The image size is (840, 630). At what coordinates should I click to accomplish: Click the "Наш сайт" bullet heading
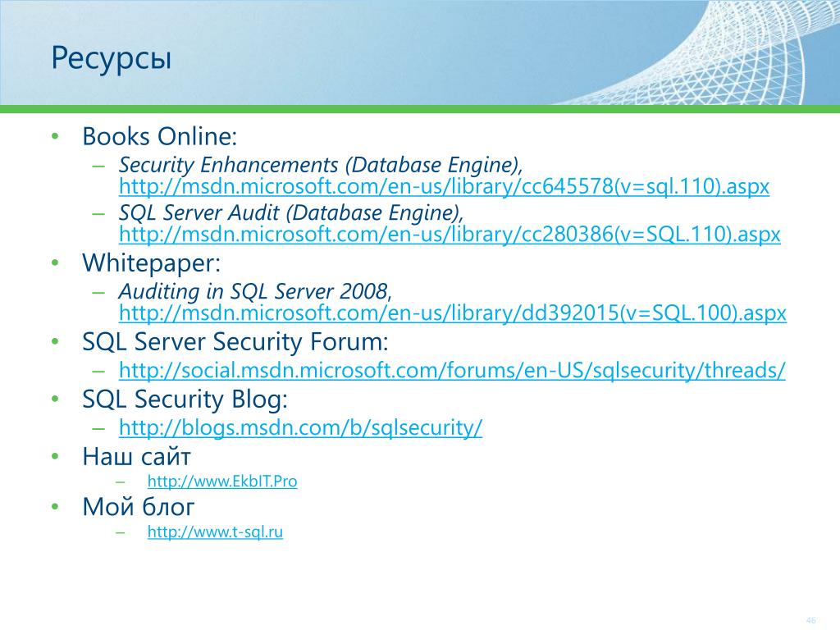[x=137, y=456]
